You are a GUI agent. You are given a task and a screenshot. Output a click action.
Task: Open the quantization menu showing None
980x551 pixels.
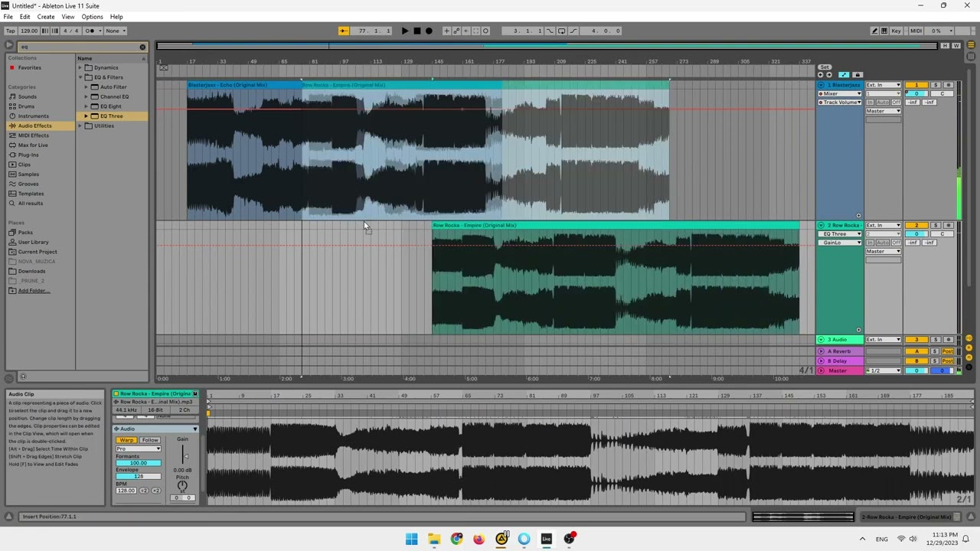click(x=115, y=31)
